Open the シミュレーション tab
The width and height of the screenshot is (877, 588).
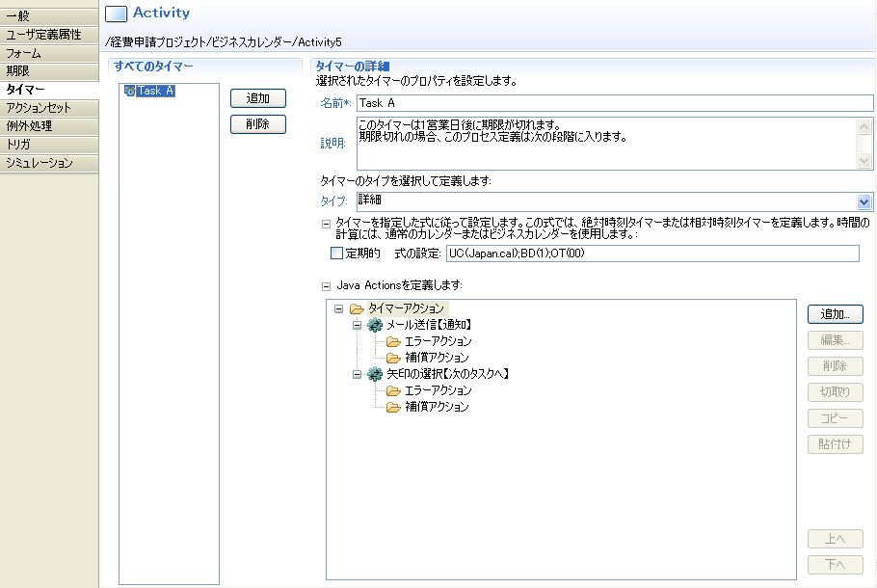pyautogui.click(x=49, y=163)
